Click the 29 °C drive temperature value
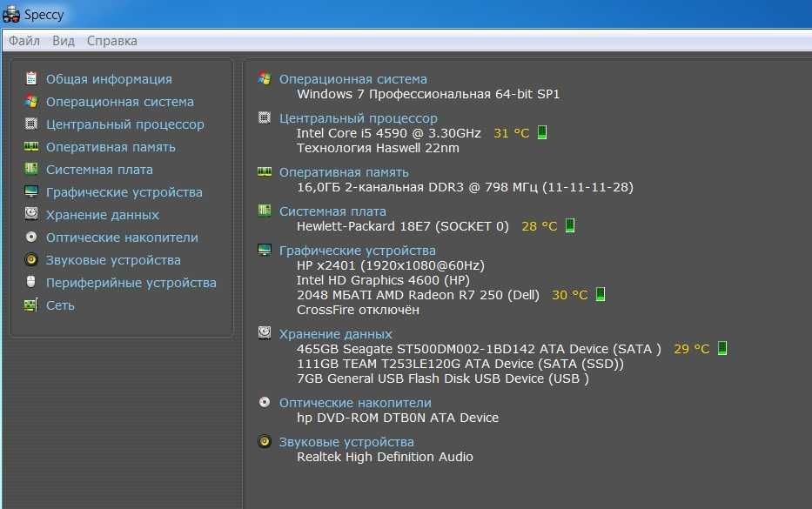 pyautogui.click(x=692, y=349)
